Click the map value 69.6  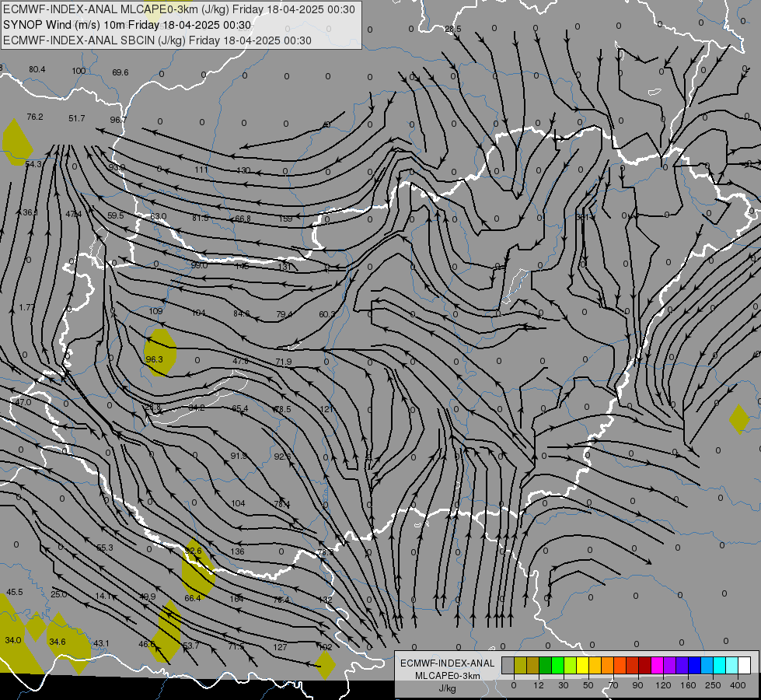click(x=120, y=72)
